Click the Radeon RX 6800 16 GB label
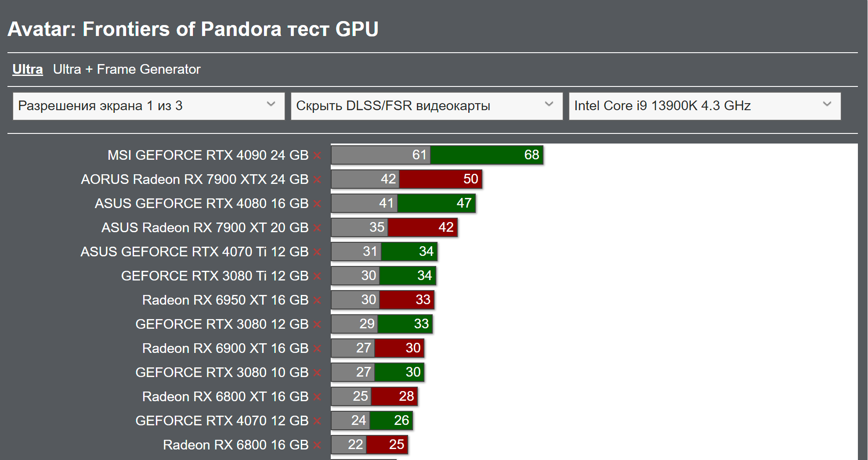The height and width of the screenshot is (460, 868). click(235, 445)
